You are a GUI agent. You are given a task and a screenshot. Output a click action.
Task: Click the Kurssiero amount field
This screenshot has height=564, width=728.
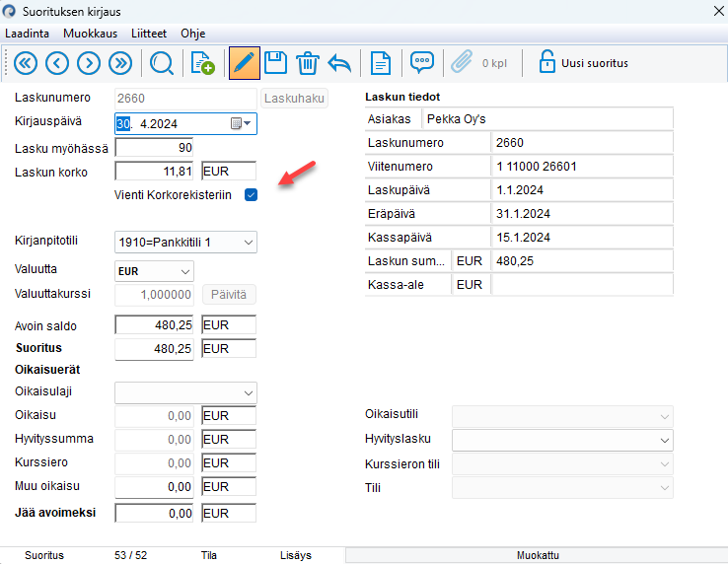point(154,462)
